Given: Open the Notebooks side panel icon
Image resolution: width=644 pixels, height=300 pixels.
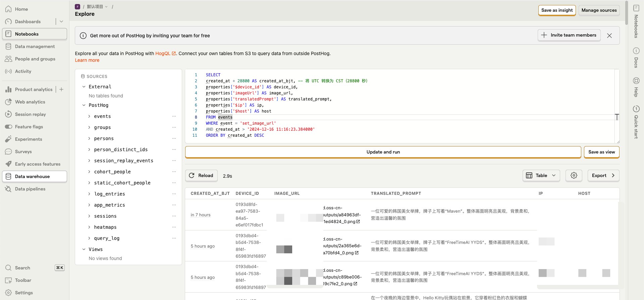Looking at the screenshot, I should 636,8.
